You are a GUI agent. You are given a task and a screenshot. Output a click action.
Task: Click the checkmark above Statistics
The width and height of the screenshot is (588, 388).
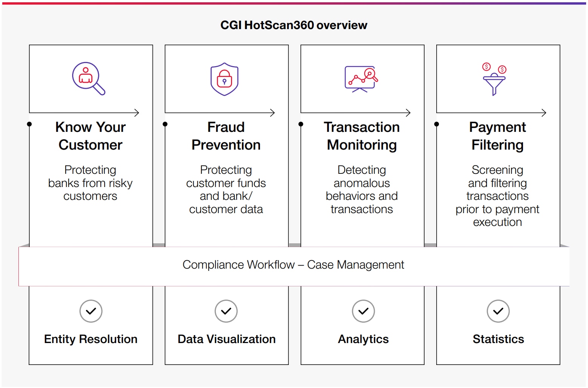pos(498,311)
